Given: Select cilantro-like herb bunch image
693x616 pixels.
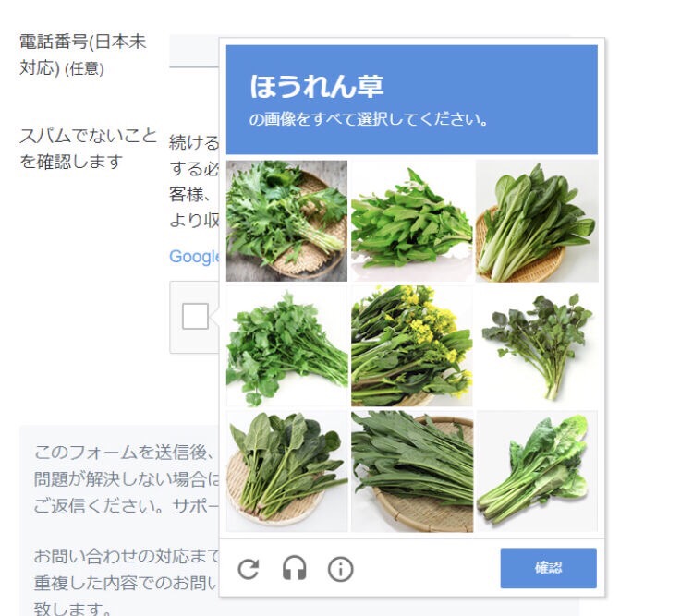Looking at the screenshot, I should (x=286, y=346).
